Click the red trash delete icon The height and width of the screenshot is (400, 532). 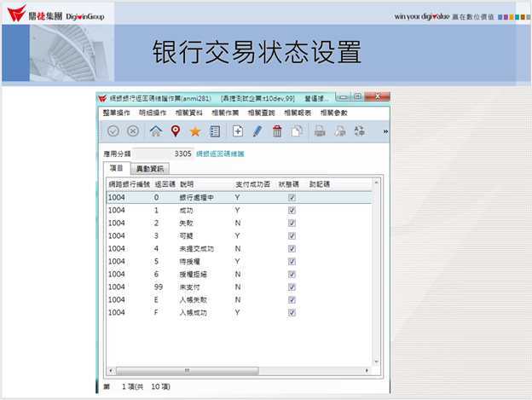click(277, 131)
